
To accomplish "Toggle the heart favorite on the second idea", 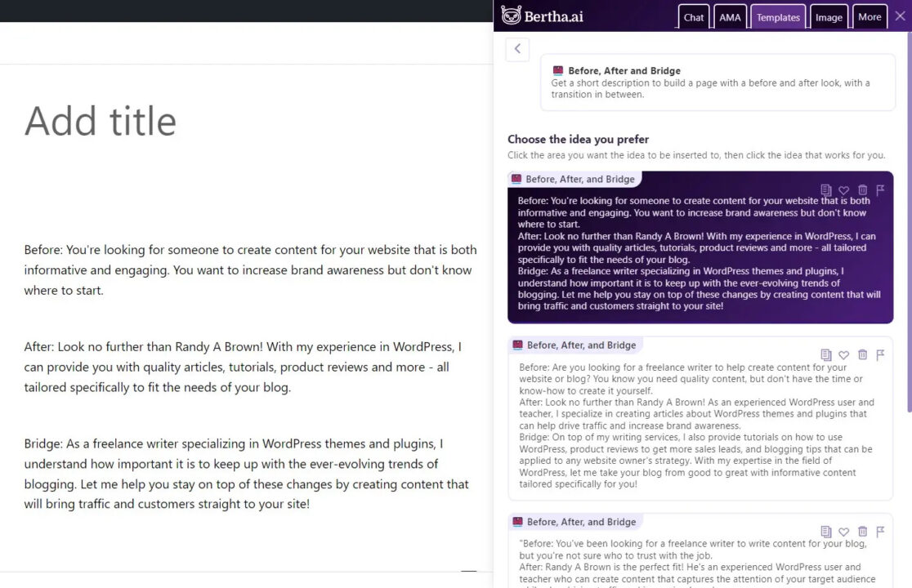I will coord(844,354).
